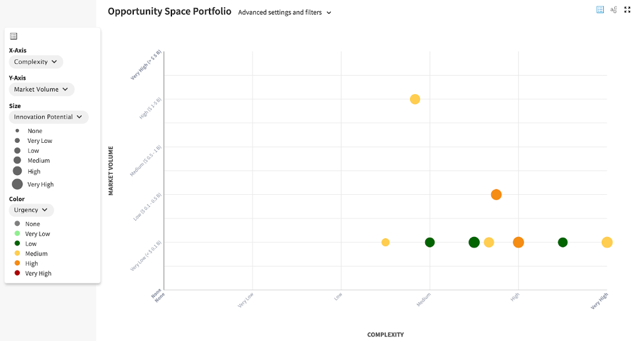Viewport: 644px width, 341px height.
Task: Click the Opportunity Space Portfolio title
Action: pos(169,11)
